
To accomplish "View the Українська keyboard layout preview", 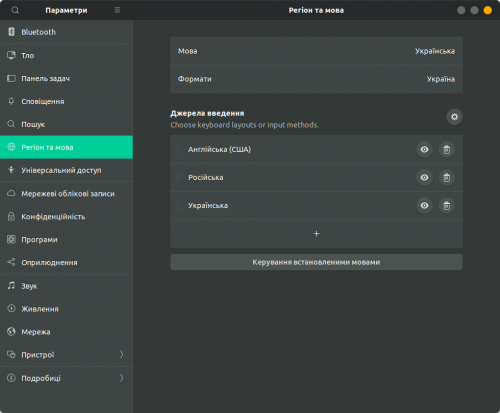I will [x=424, y=205].
